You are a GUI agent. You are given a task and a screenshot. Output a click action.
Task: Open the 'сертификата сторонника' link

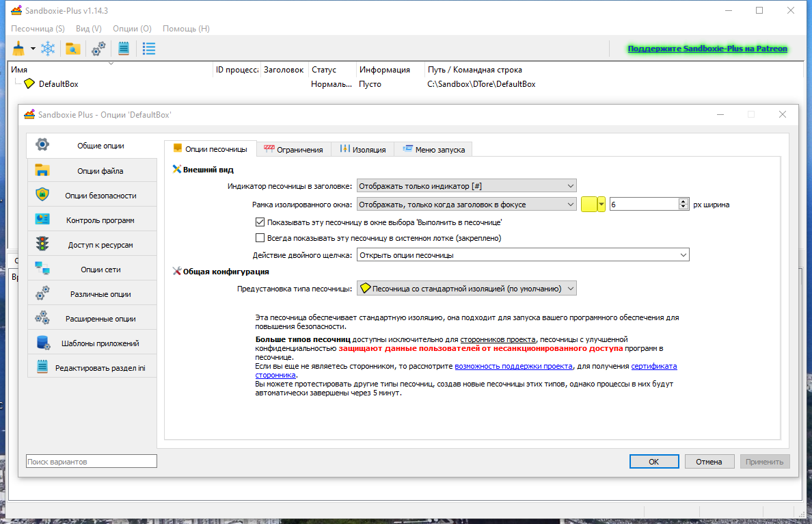pos(654,366)
